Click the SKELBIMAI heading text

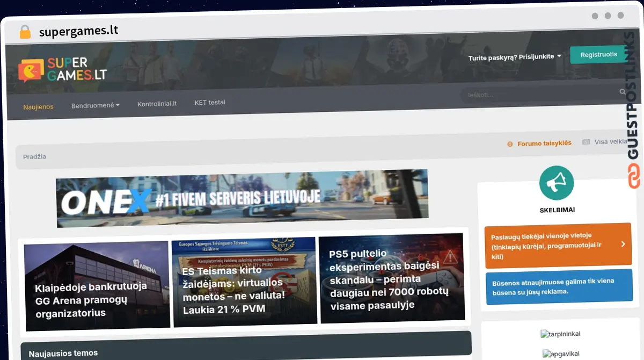(x=557, y=210)
